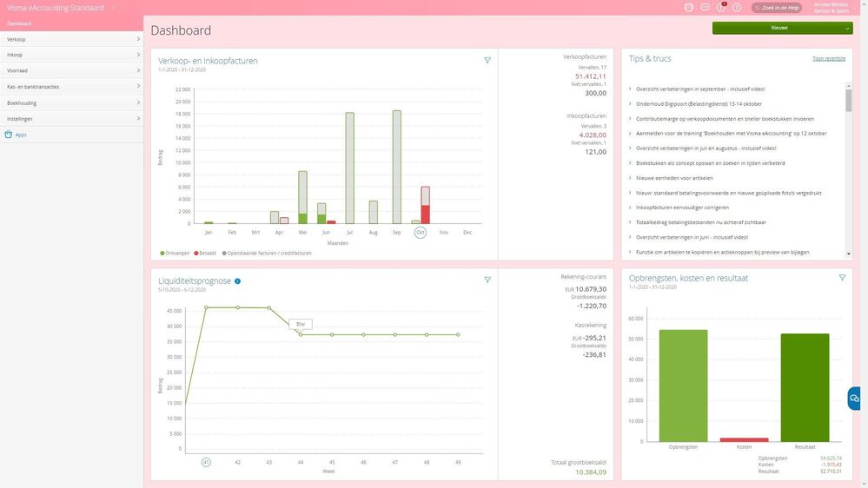Click the info icon beside Liquiditeitsprognose

click(x=237, y=281)
